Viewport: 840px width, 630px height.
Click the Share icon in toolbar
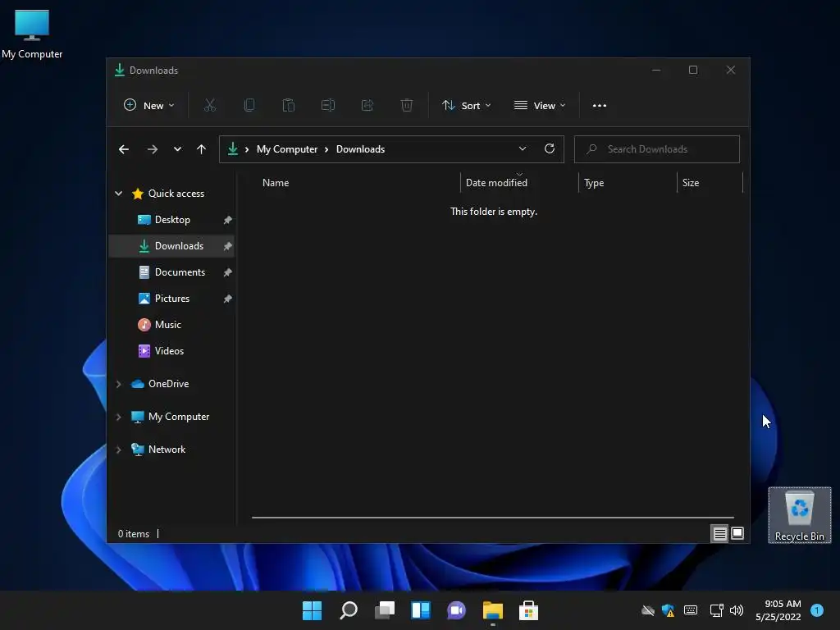[x=367, y=106]
